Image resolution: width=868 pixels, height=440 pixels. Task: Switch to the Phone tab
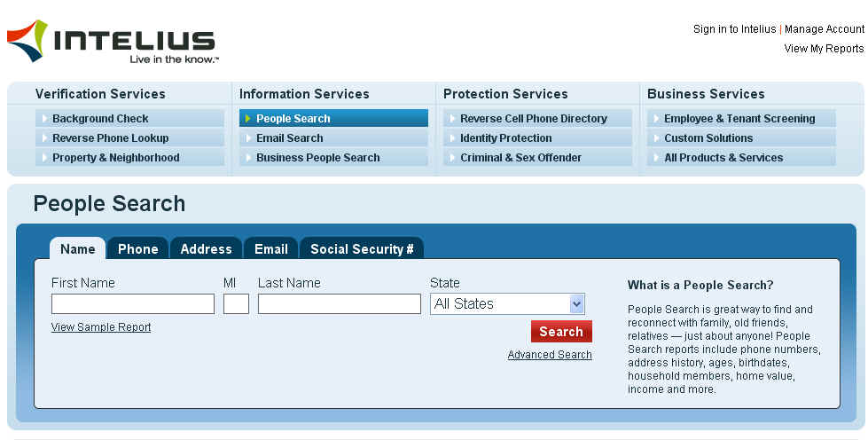click(137, 248)
